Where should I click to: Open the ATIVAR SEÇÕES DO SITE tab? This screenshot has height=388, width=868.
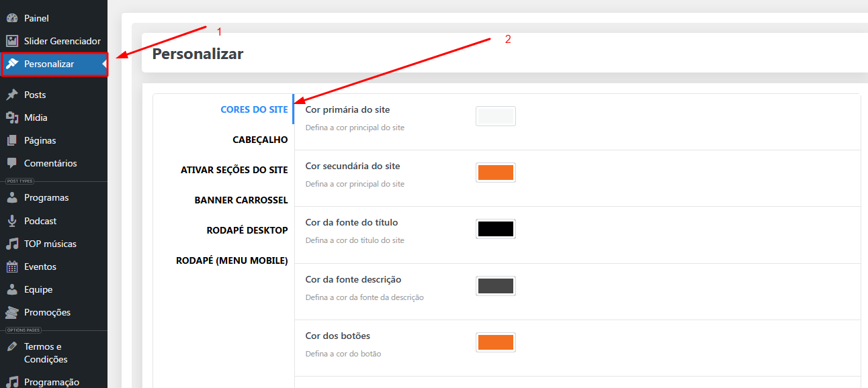tap(234, 170)
